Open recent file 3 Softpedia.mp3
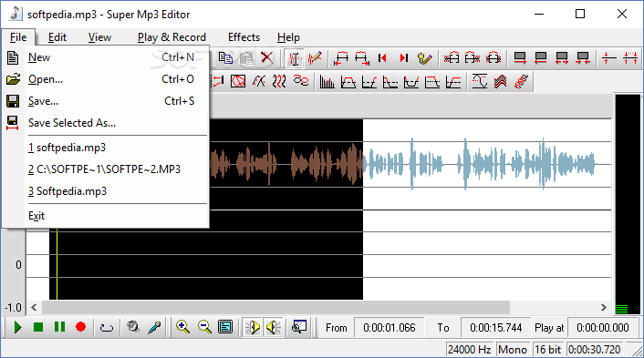 click(x=106, y=191)
